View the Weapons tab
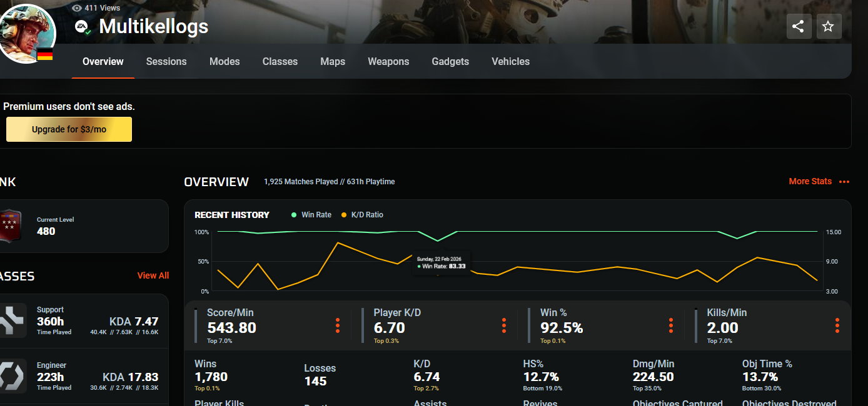The height and width of the screenshot is (406, 868). (x=388, y=61)
